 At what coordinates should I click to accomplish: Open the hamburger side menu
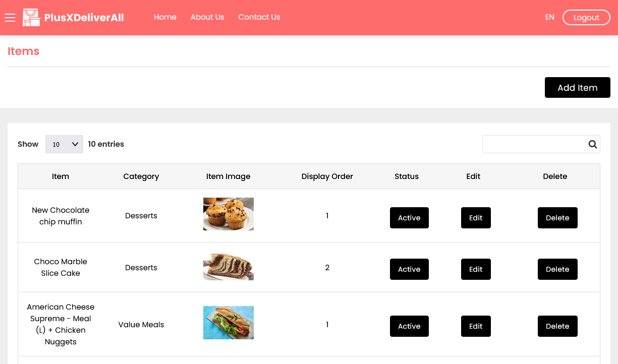(x=10, y=18)
